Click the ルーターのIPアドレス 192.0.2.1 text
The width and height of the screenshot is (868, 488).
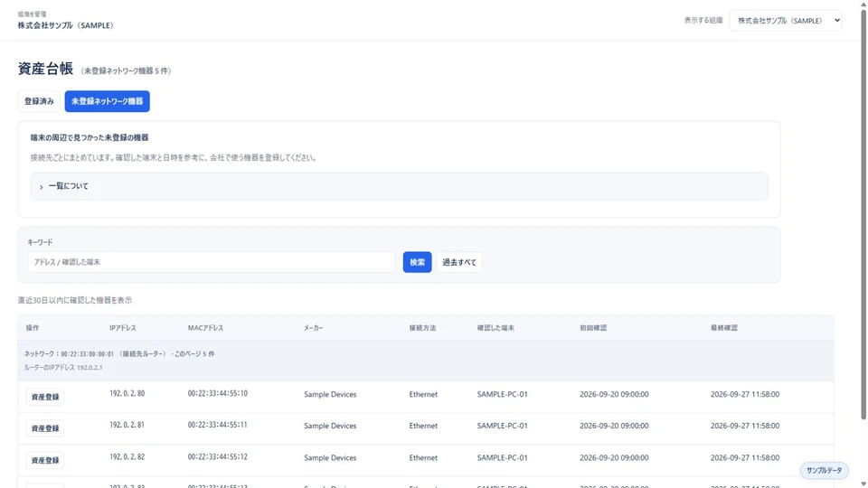[x=63, y=368]
